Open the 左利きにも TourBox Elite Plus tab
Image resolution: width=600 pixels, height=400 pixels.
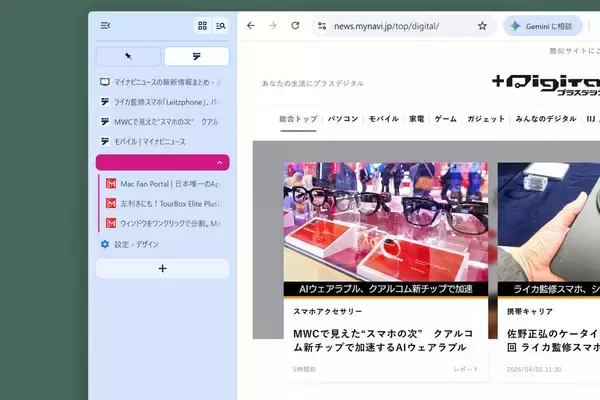click(x=165, y=204)
